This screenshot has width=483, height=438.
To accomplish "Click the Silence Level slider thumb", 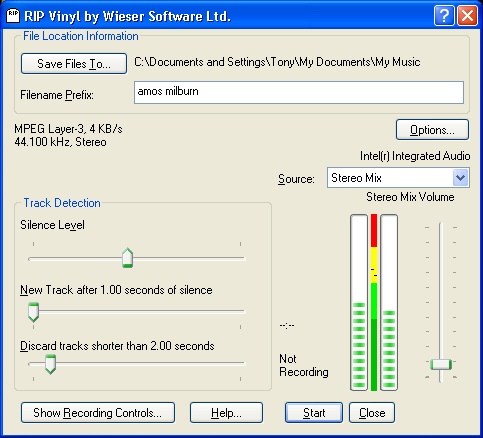I will (x=127, y=257).
